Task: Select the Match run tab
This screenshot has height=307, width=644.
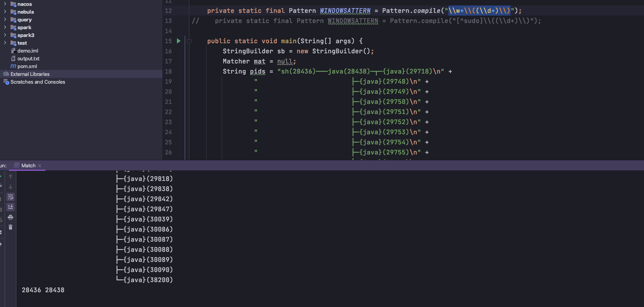Action: click(28, 165)
